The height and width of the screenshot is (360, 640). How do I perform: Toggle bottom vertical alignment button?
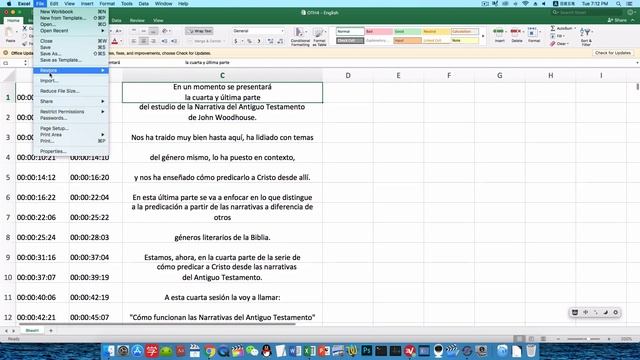tap(153, 31)
